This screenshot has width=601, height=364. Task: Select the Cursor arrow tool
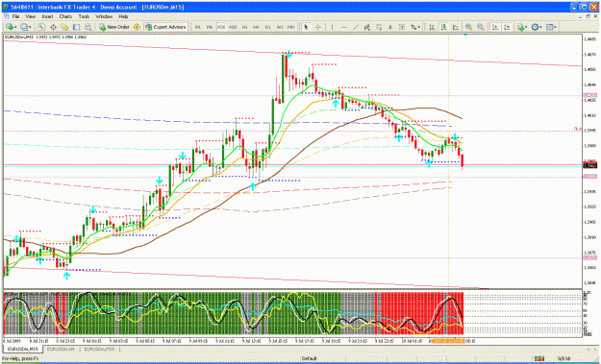click(306, 27)
